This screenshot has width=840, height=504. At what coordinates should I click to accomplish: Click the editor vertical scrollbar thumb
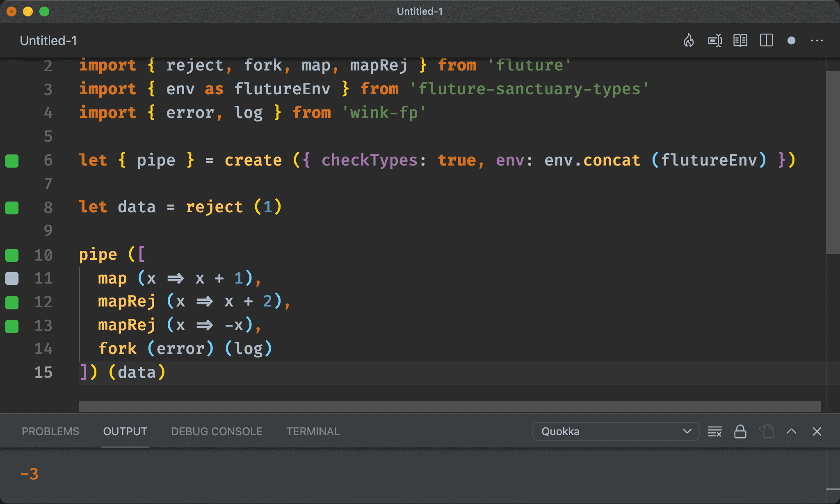click(833, 163)
